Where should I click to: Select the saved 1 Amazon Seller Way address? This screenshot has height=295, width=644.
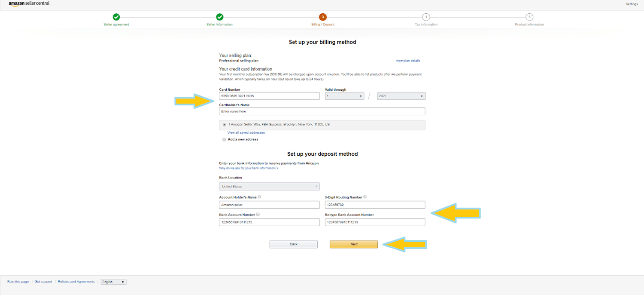click(x=224, y=124)
